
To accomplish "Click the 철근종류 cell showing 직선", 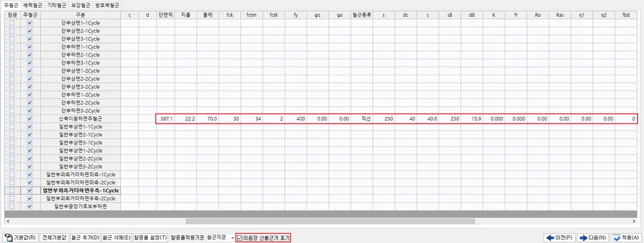I will [362, 119].
